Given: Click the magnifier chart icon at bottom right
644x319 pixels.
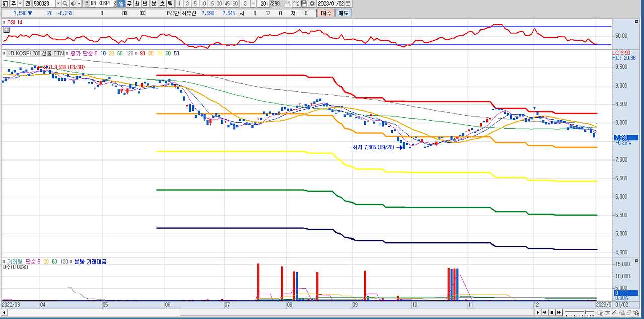Looking at the screenshot, I should pos(621,313).
